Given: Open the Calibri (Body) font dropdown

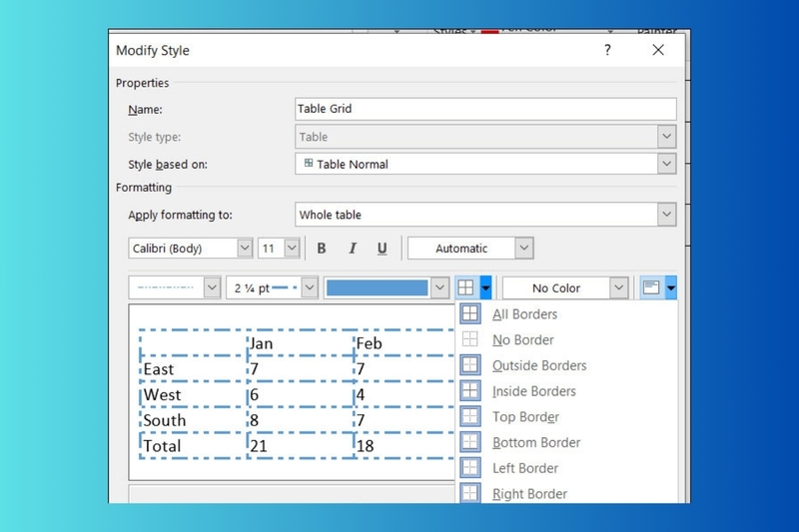Looking at the screenshot, I should (244, 249).
